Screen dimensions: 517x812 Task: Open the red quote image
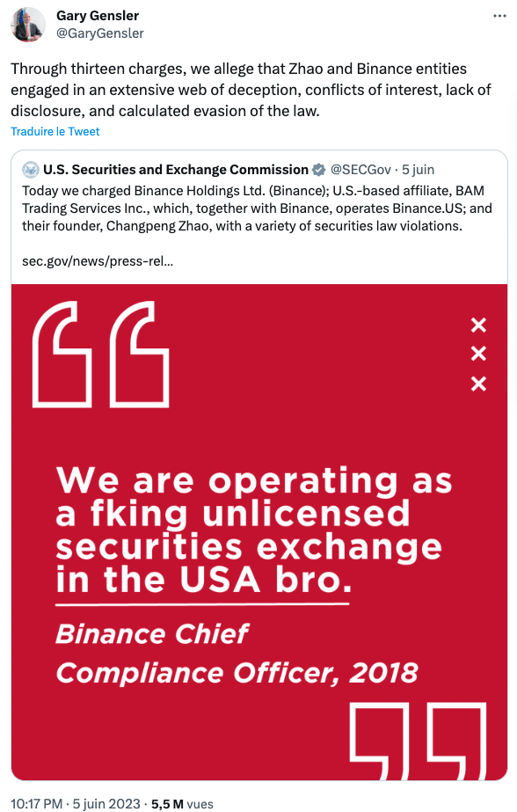[259, 532]
